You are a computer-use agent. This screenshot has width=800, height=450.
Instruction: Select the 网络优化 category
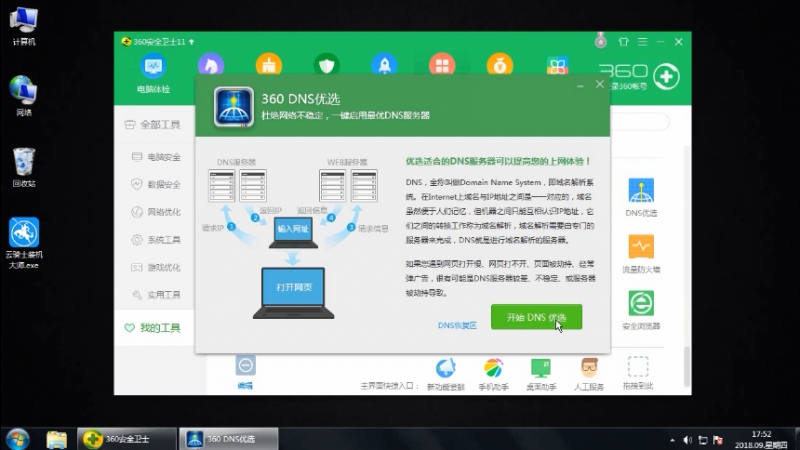tap(156, 212)
